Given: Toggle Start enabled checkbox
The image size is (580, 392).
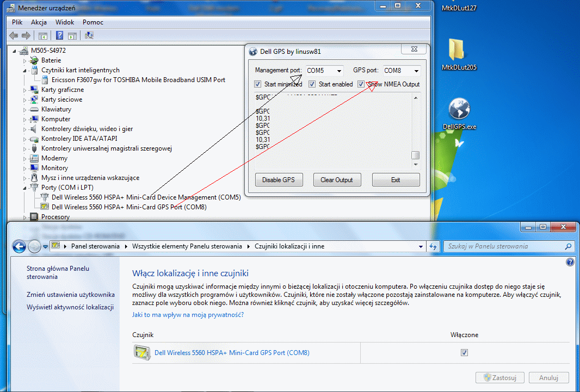Looking at the screenshot, I should coord(312,84).
